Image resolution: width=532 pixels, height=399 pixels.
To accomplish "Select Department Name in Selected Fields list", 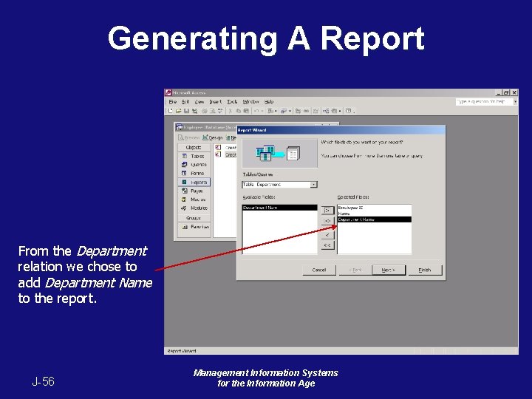I will click(x=374, y=219).
